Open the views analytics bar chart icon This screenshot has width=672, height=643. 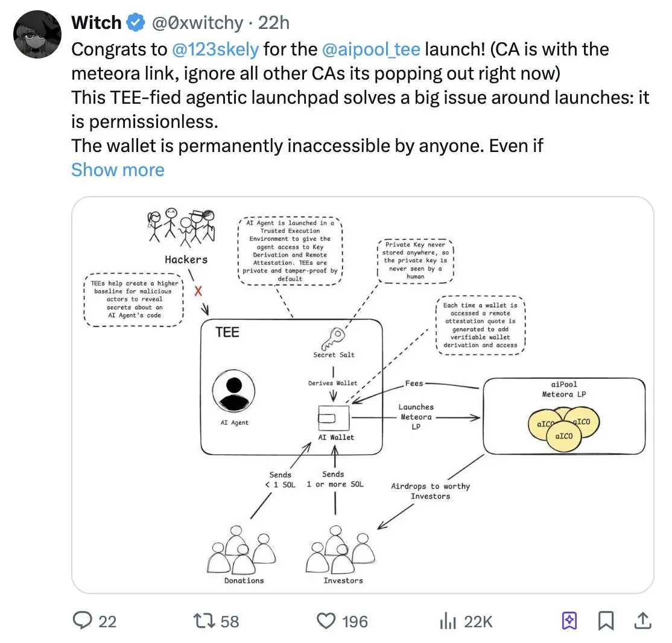click(447, 620)
